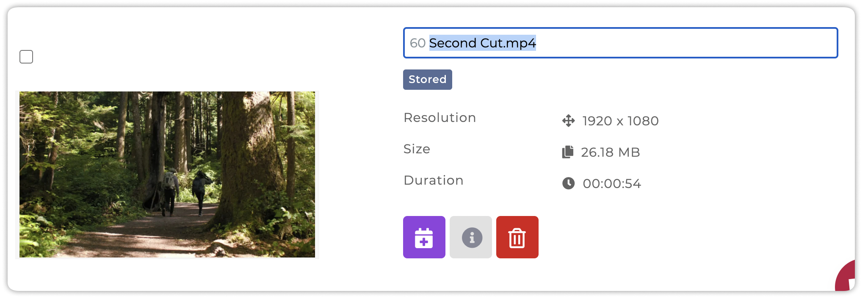Click the empty space inside the filename field
Image resolution: width=868 pixels, height=299 pixels.
click(x=686, y=43)
